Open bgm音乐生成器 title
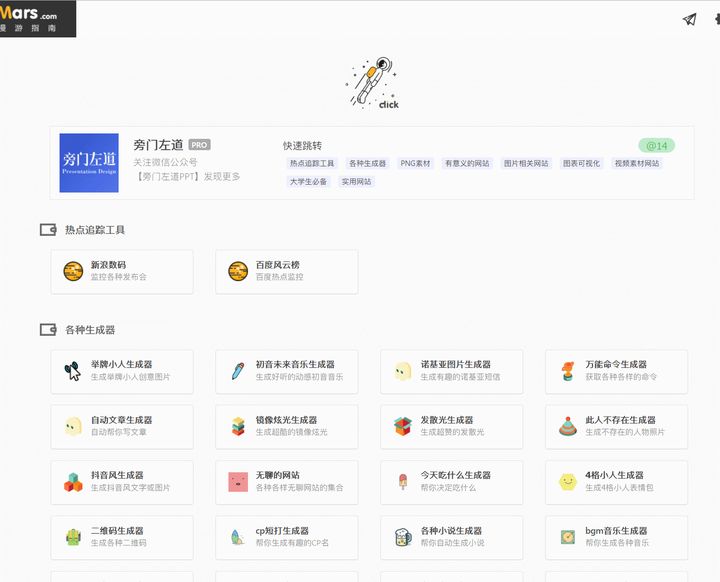 point(616,531)
